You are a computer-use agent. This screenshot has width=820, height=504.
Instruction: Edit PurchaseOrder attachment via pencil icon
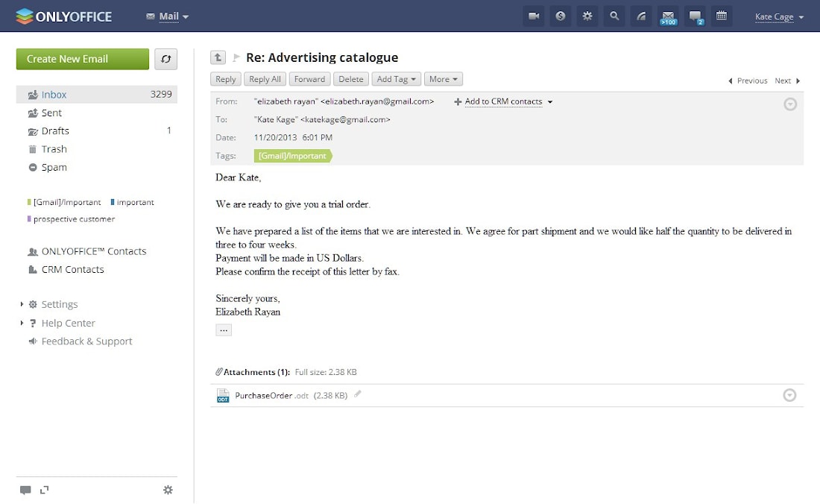click(358, 394)
